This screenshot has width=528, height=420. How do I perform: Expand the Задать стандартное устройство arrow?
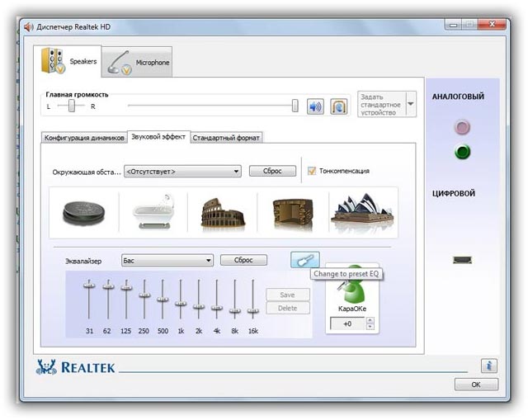click(411, 104)
